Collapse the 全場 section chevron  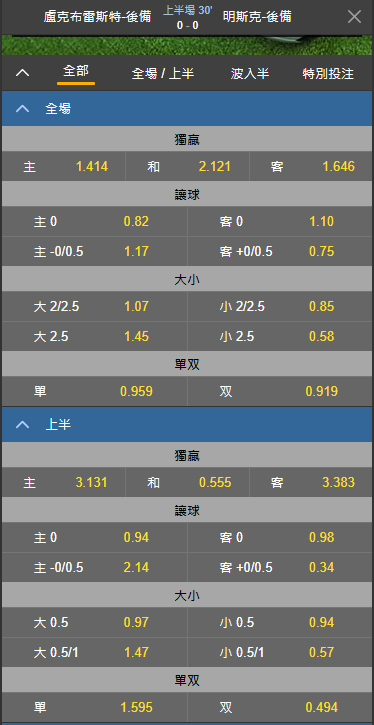(22, 109)
